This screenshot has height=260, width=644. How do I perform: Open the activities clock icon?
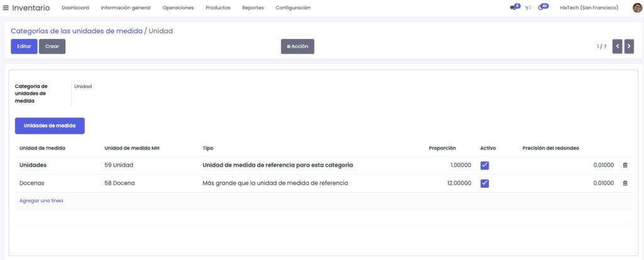tap(542, 8)
